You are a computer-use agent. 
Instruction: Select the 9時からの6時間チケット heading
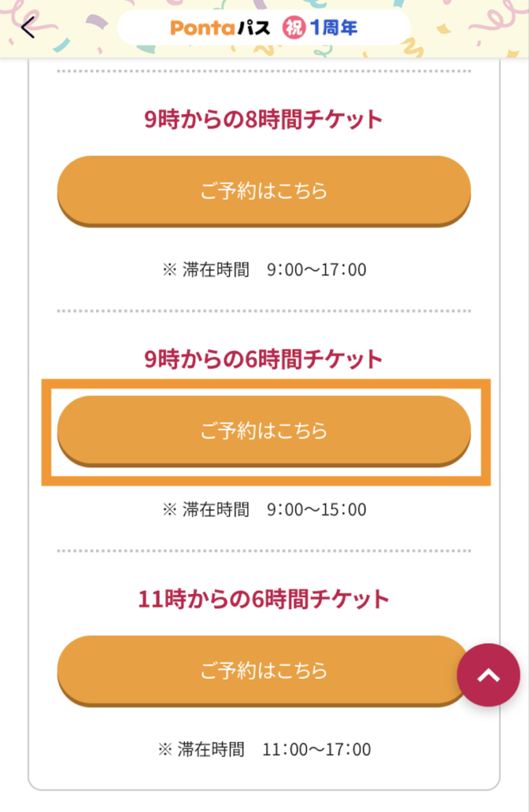(263, 359)
